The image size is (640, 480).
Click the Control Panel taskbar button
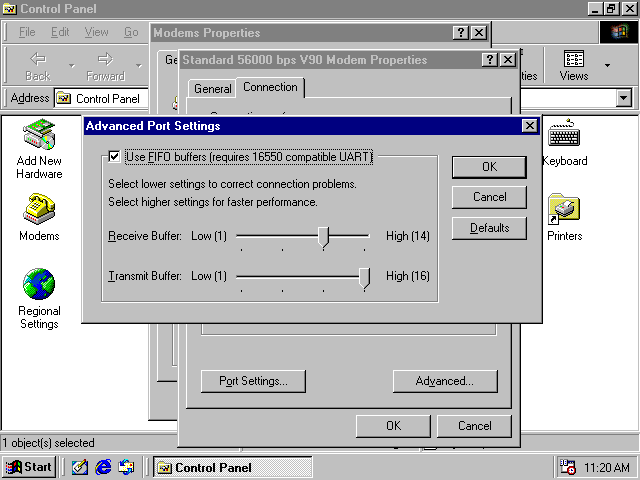click(x=233, y=467)
